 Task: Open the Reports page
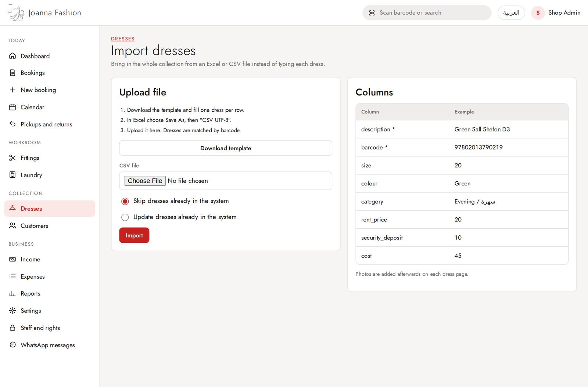point(50,293)
